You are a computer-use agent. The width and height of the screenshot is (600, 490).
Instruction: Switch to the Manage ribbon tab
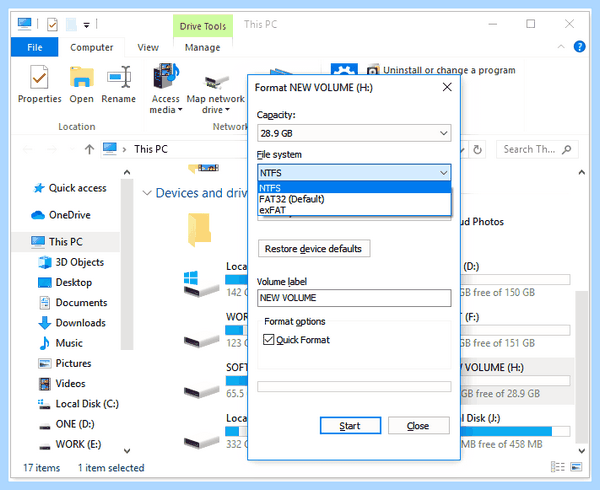coord(202,47)
